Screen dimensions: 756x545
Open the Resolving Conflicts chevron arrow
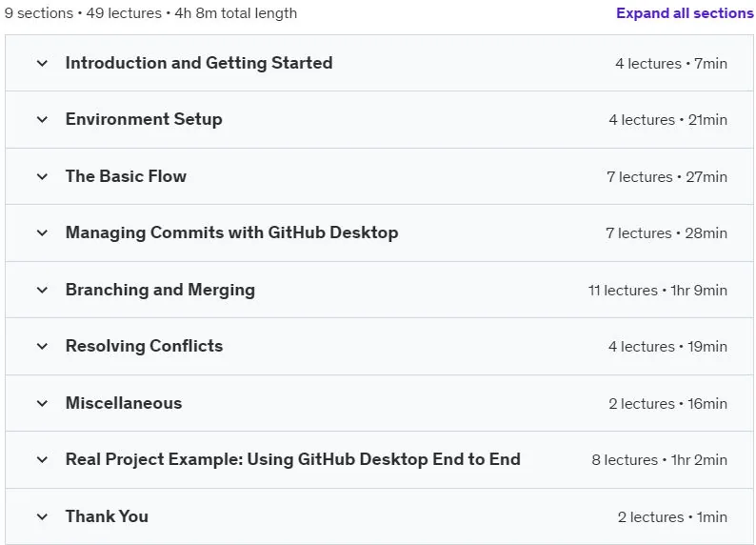point(43,346)
